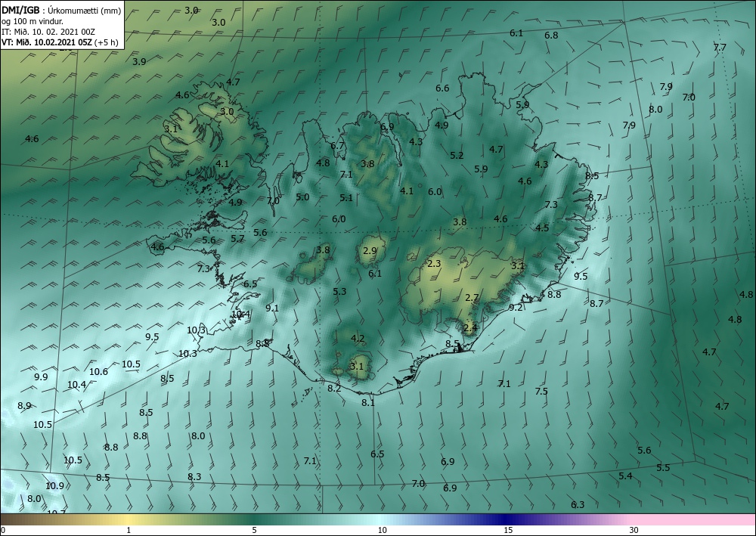Click the '8.3' map reading
This screenshot has height=536, width=756.
(194, 477)
